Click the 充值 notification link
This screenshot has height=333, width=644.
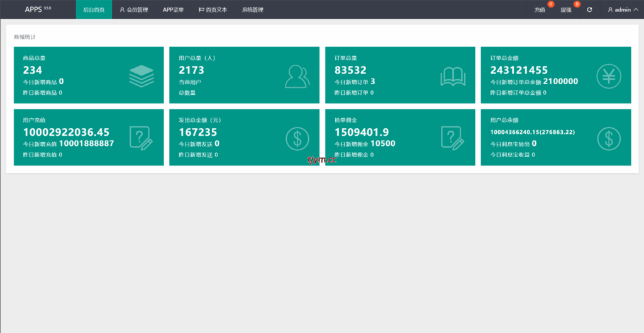point(540,10)
